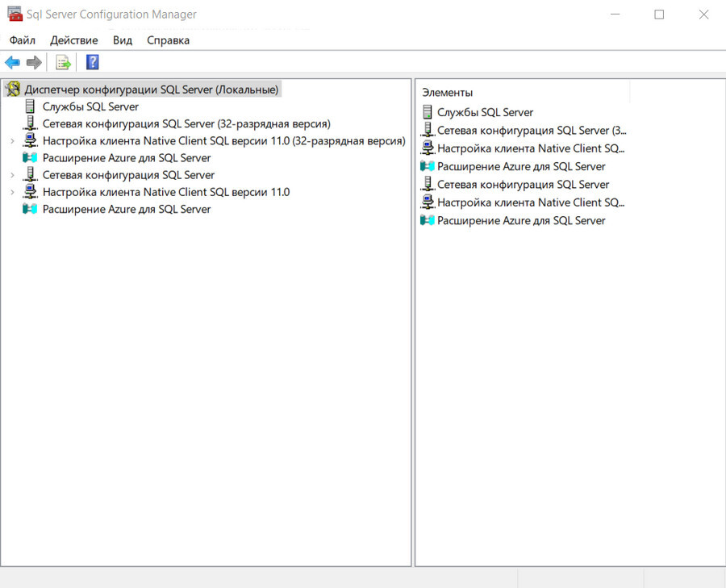
Task: Select Сетевая конфигурация SQL Server (32-разрядная версия) in tree
Action: [186, 123]
